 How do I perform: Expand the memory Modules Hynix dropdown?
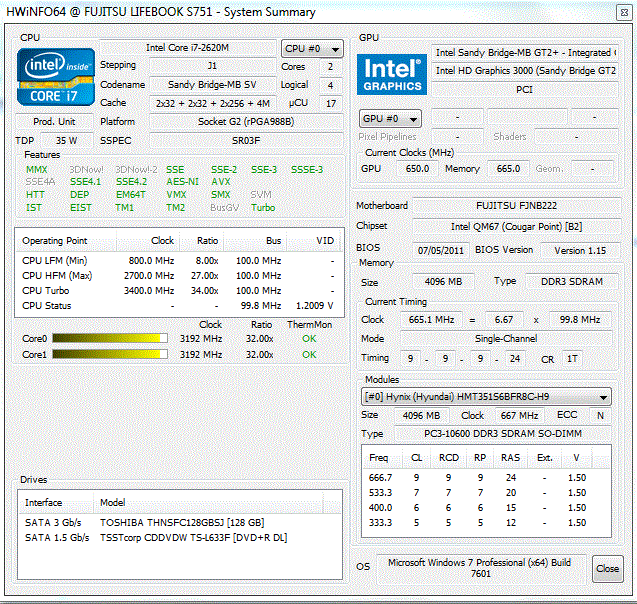coord(486,397)
